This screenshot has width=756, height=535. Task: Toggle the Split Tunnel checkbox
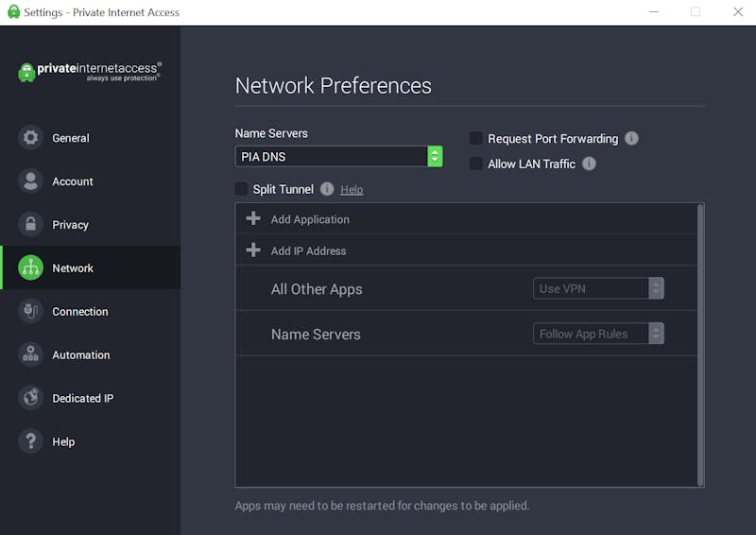(241, 189)
